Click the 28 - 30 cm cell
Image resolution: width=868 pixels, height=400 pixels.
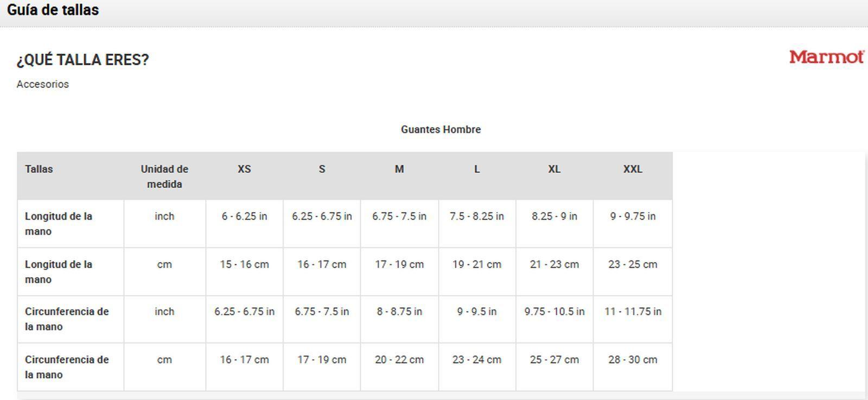(x=633, y=360)
